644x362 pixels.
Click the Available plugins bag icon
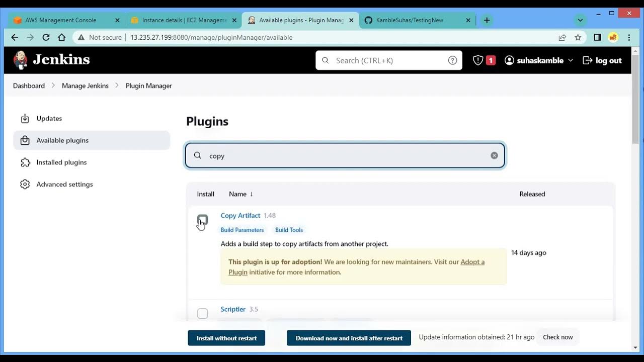pyautogui.click(x=25, y=140)
